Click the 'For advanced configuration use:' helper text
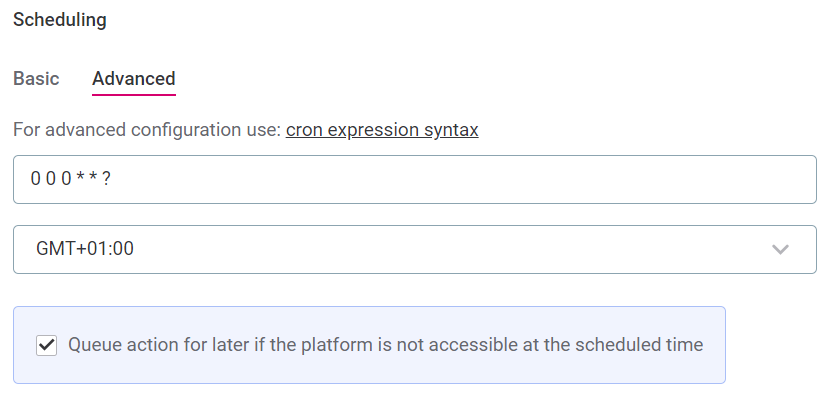The width and height of the screenshot is (830, 398). point(147,130)
